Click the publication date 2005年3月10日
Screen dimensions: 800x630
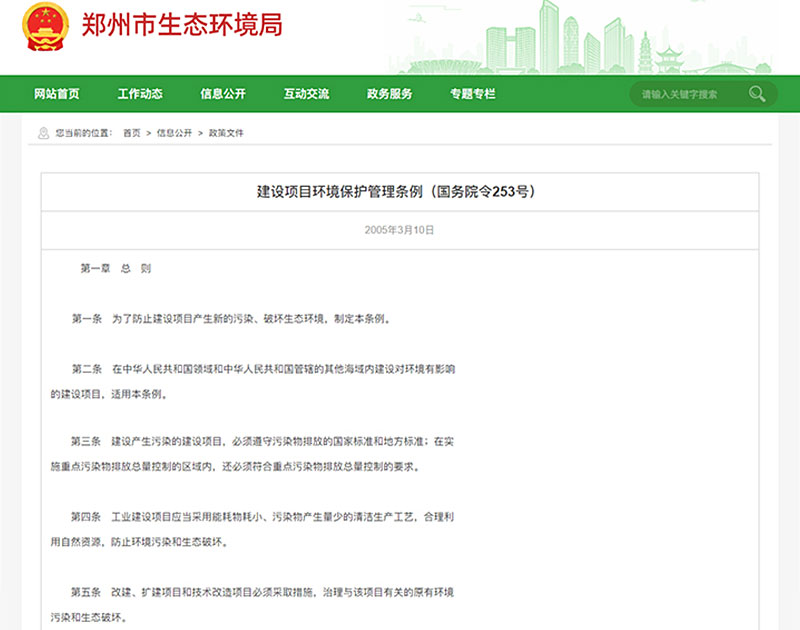[x=399, y=230]
